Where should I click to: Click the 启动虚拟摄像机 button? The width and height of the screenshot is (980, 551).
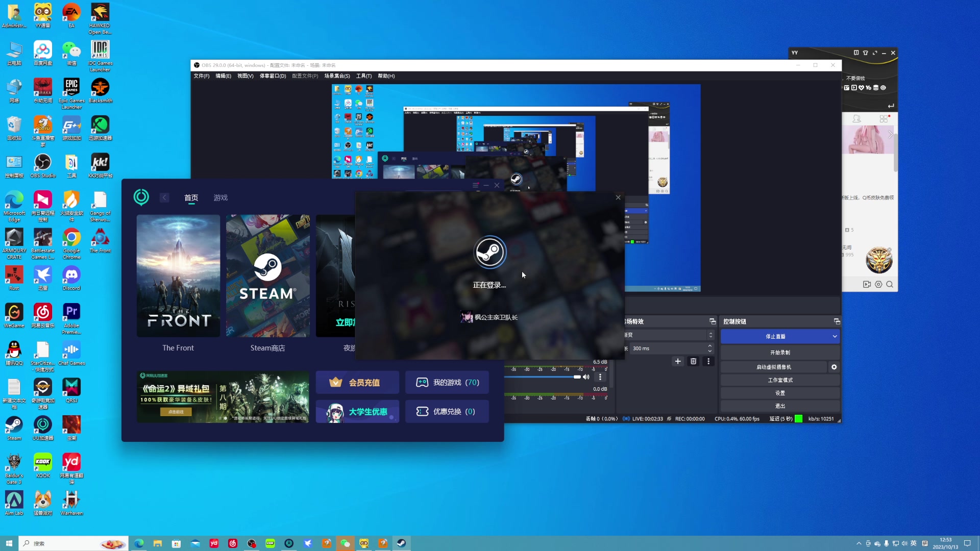(x=774, y=367)
